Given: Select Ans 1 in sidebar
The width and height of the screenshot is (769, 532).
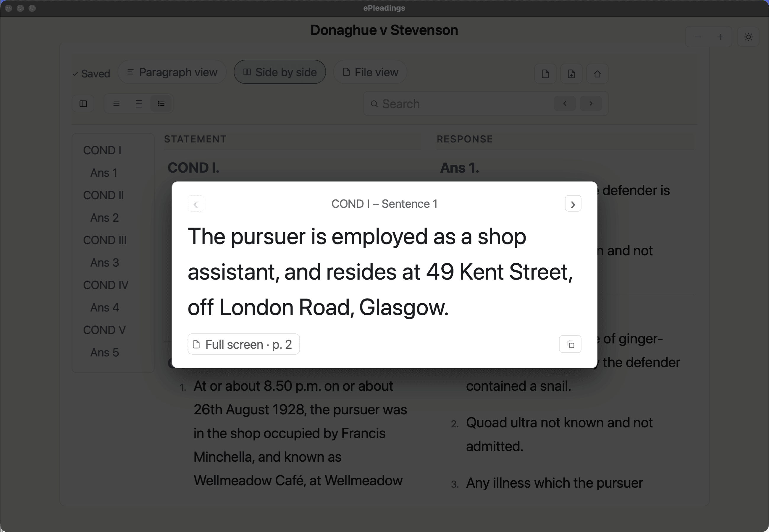Looking at the screenshot, I should 104,173.
